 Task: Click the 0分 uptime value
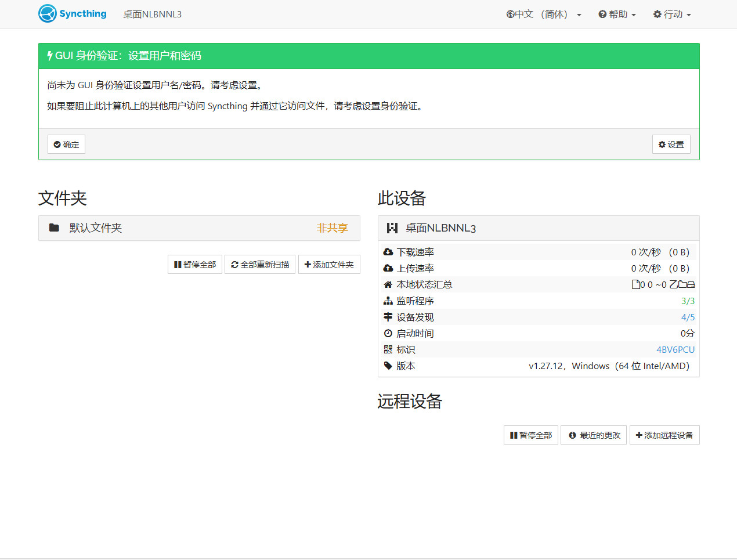688,333
